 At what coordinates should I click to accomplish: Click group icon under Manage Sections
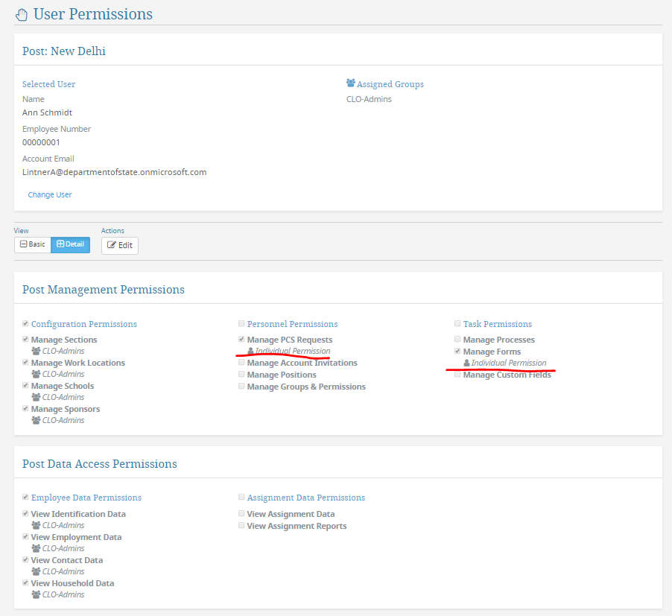[x=36, y=351]
